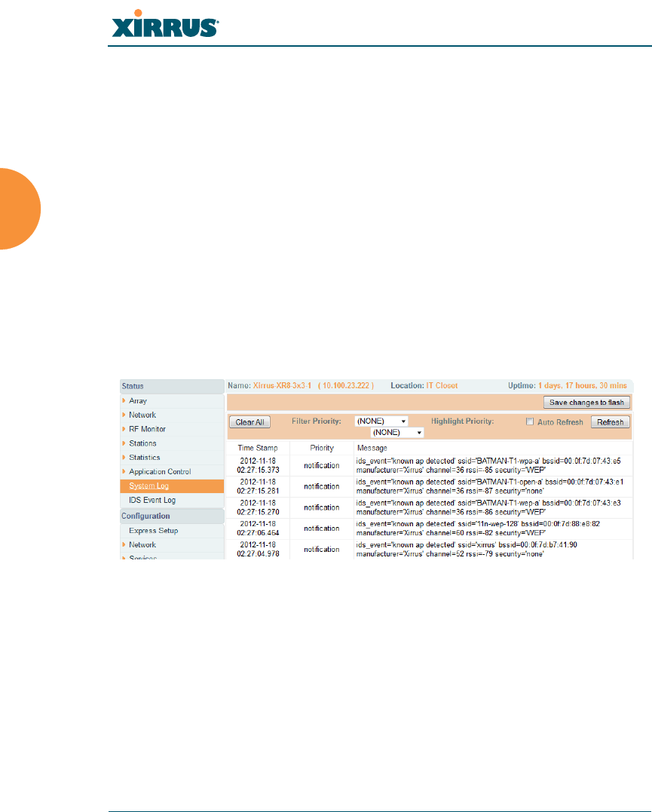Click the Xirrus logo
Screen dimensions: 652x812
click(x=165, y=24)
